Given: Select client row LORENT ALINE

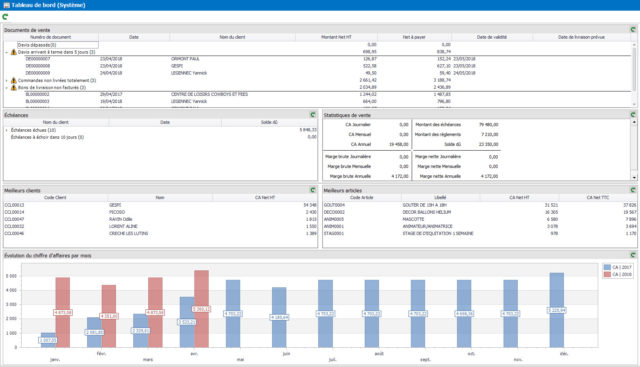Looking at the screenshot, I should (160, 226).
